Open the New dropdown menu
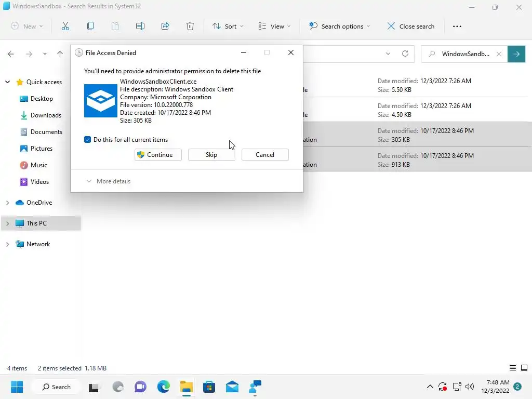Image resolution: width=532 pixels, height=399 pixels. [27, 26]
